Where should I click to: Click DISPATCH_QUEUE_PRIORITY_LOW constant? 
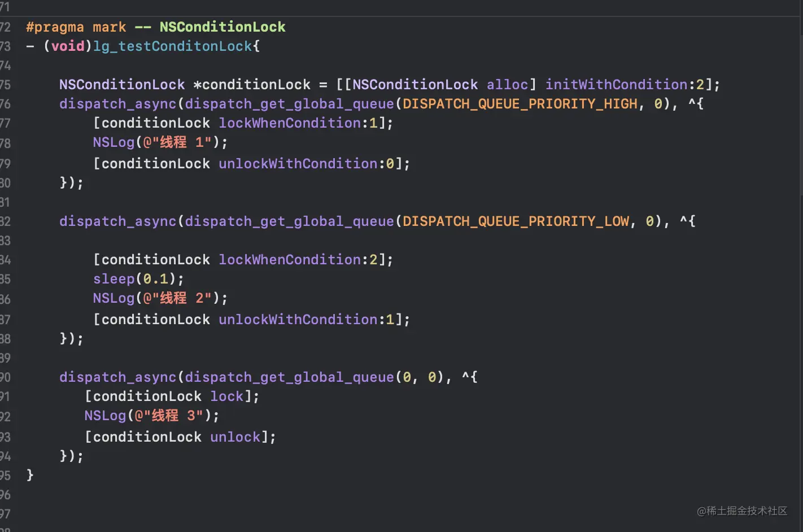[x=516, y=221]
